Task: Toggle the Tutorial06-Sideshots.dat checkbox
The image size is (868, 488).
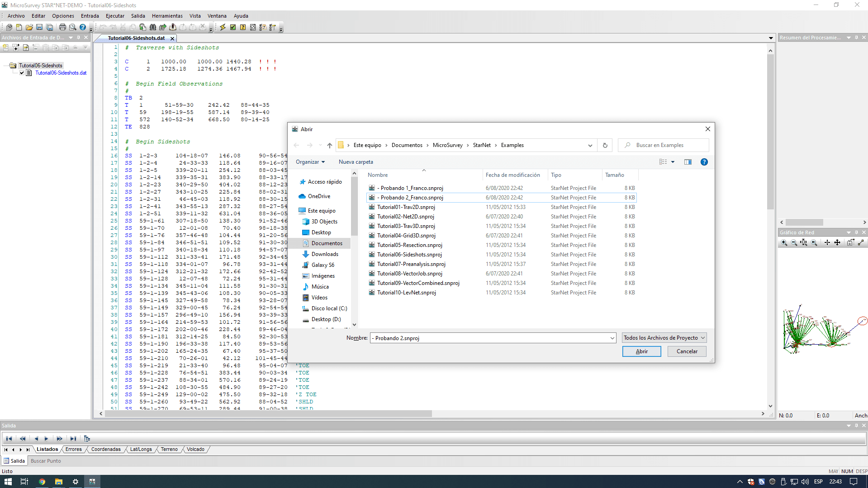Action: coord(22,73)
